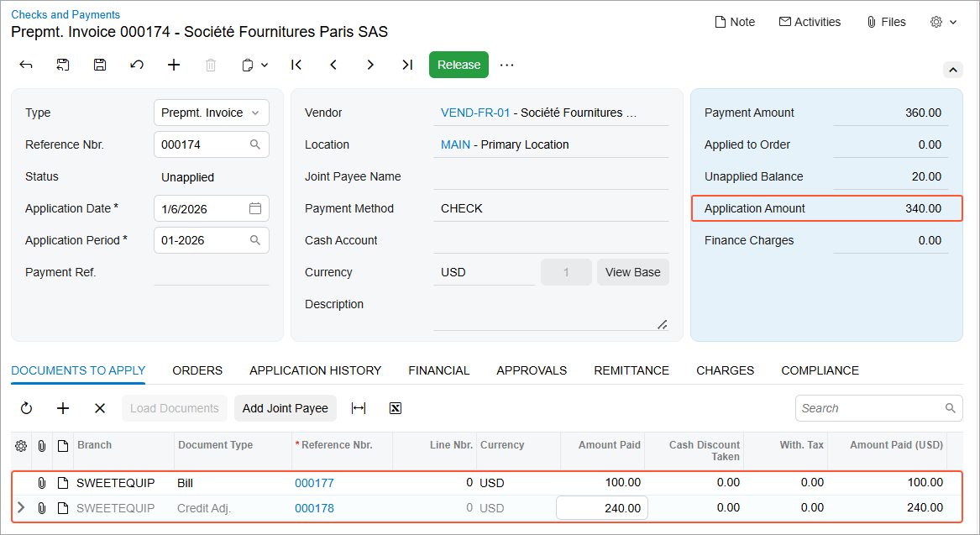Go to the last record
The width and height of the screenshot is (980, 535).
click(x=407, y=65)
